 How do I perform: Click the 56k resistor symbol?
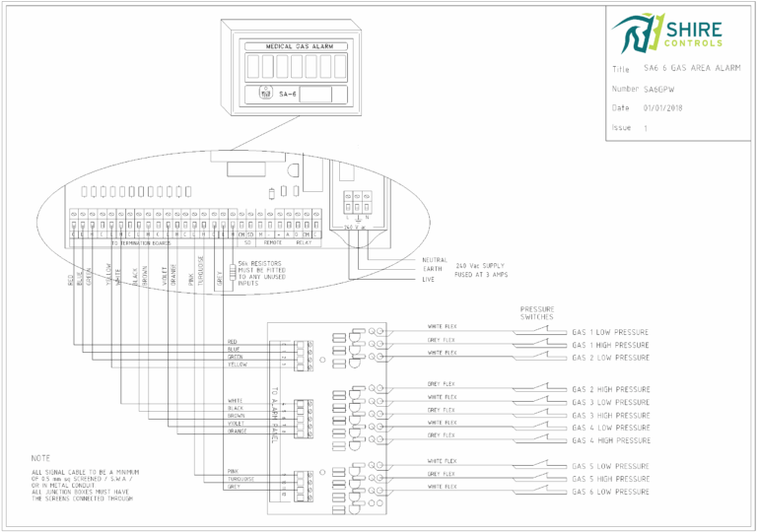pos(233,280)
